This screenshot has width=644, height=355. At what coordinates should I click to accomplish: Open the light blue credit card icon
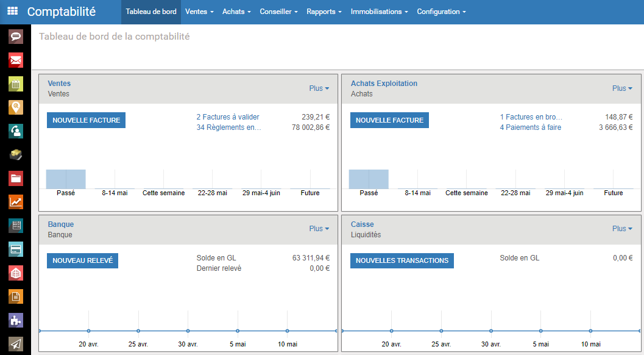tap(16, 249)
